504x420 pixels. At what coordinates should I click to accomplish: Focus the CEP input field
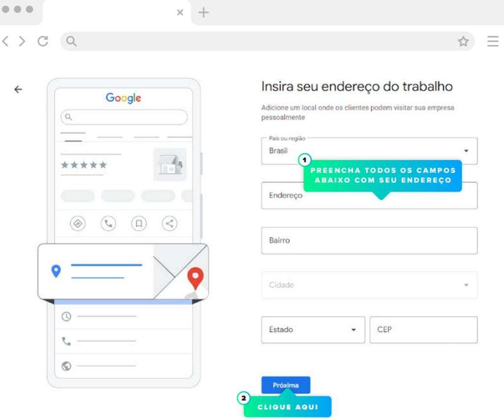pos(423,330)
